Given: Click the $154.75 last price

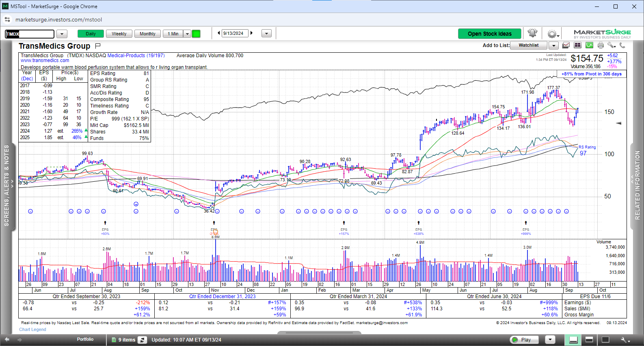Looking at the screenshot, I should pos(587,58).
